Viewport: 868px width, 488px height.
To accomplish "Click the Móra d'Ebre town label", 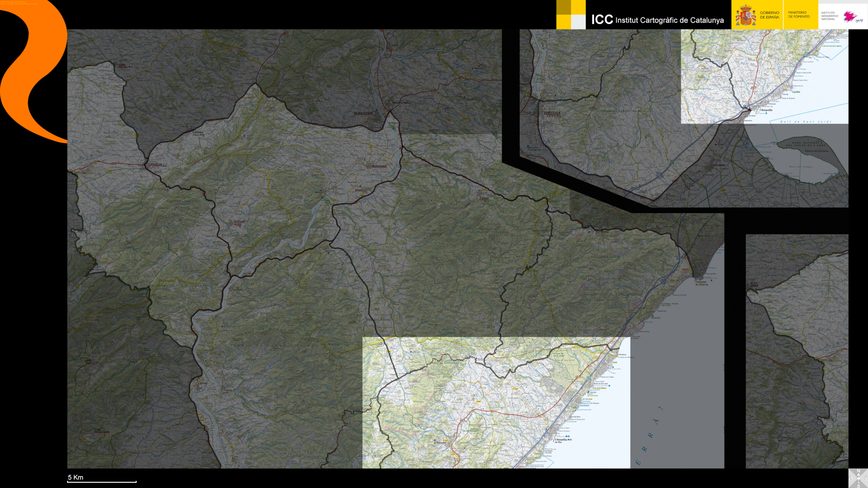I will pyautogui.click(x=363, y=113).
